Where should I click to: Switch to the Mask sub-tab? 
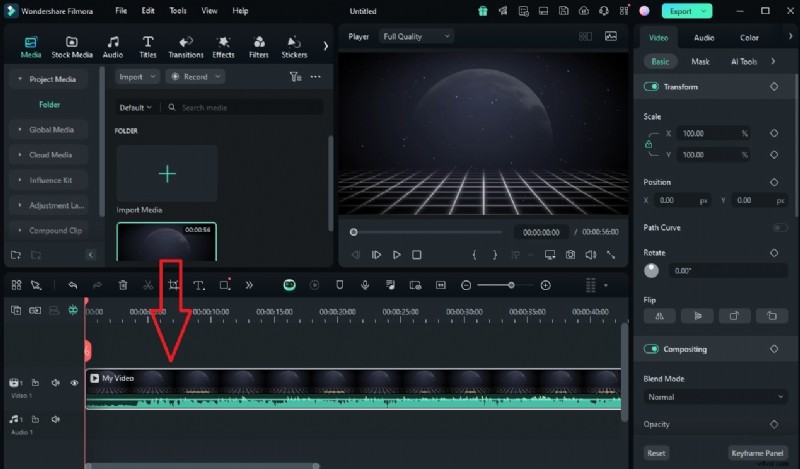coord(700,62)
